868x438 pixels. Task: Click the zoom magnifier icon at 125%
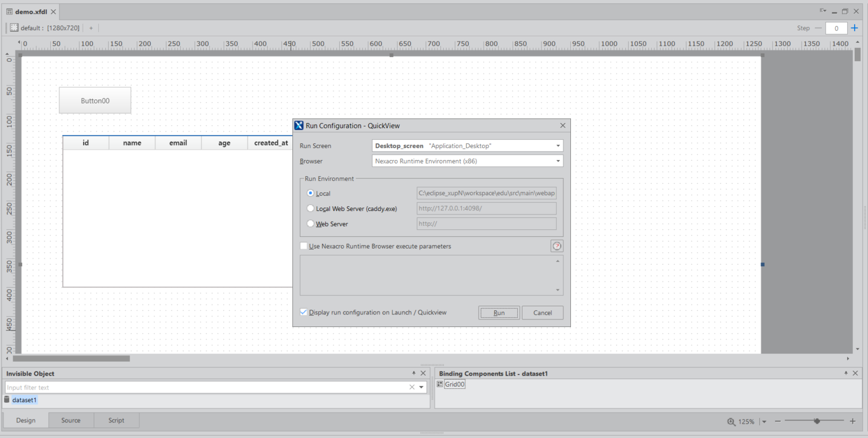coord(731,422)
